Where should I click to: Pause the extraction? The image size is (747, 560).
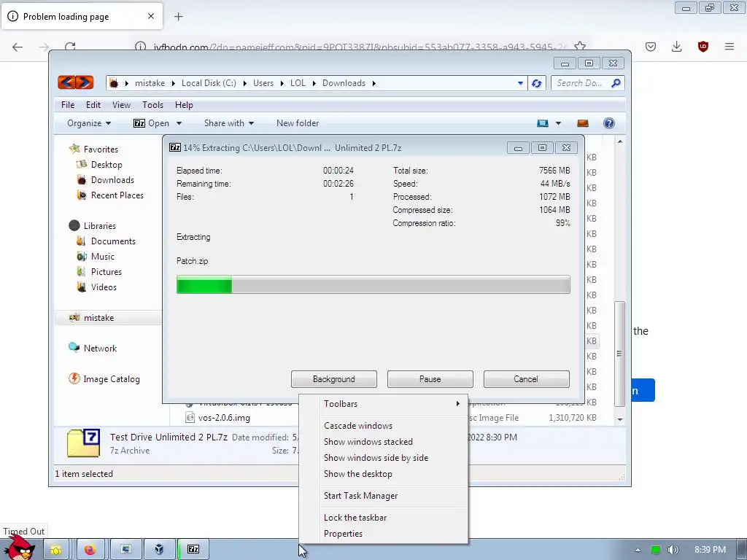(x=430, y=379)
